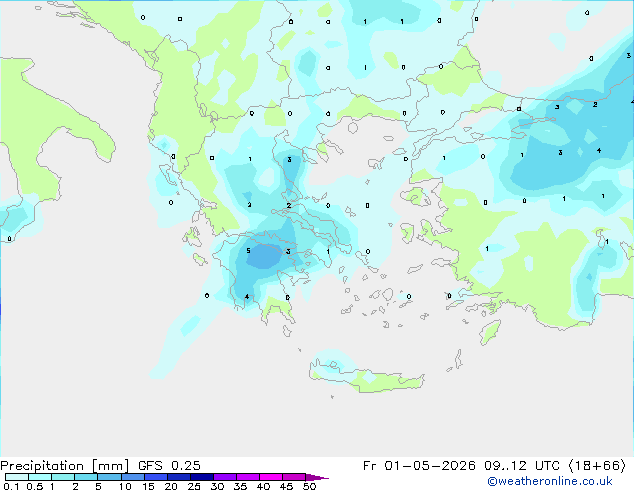The image size is (634, 490).
Task: Click the "(18+66)" forecast run label
Action: (x=597, y=466)
